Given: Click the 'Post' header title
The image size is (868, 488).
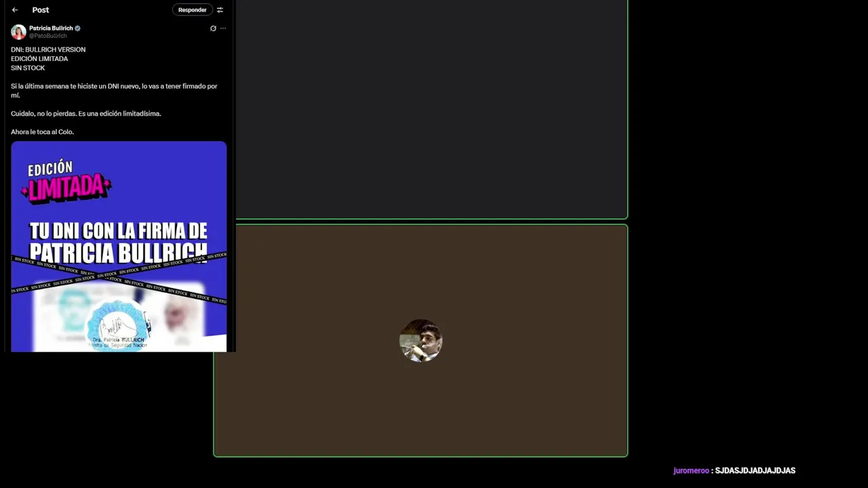Looking at the screenshot, I should pos(41,10).
